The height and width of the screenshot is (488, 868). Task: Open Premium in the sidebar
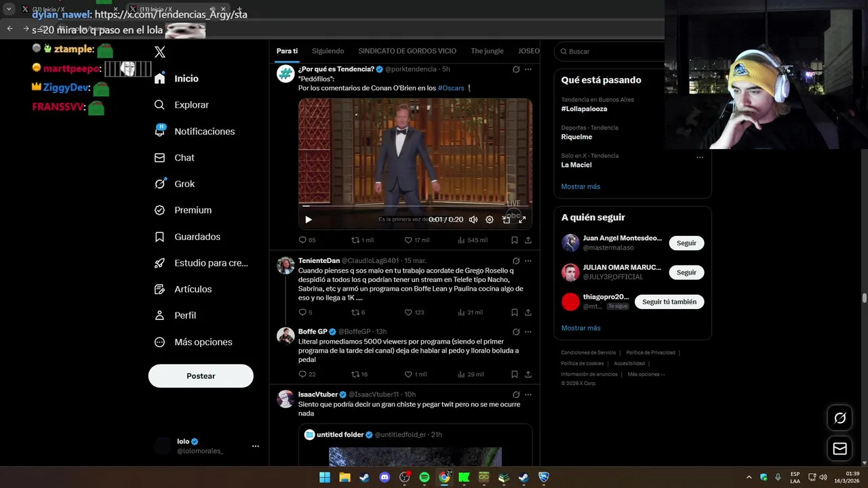tap(182, 210)
